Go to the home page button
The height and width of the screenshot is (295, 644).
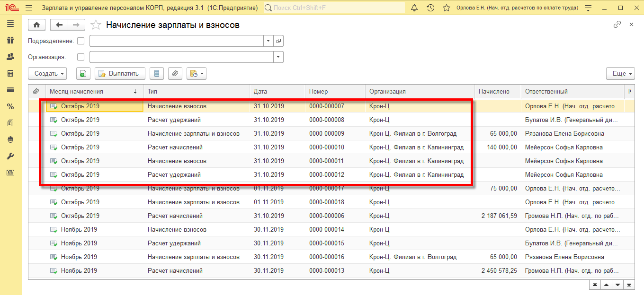click(x=36, y=25)
